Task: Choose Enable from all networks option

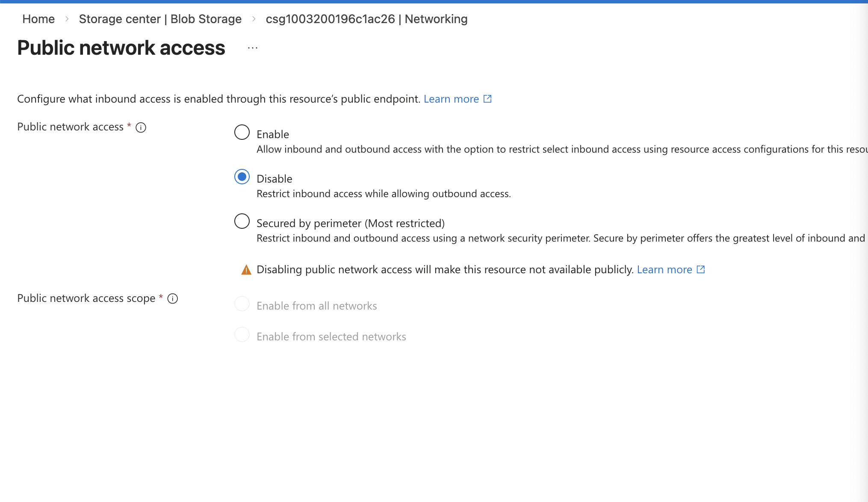Action: [242, 304]
